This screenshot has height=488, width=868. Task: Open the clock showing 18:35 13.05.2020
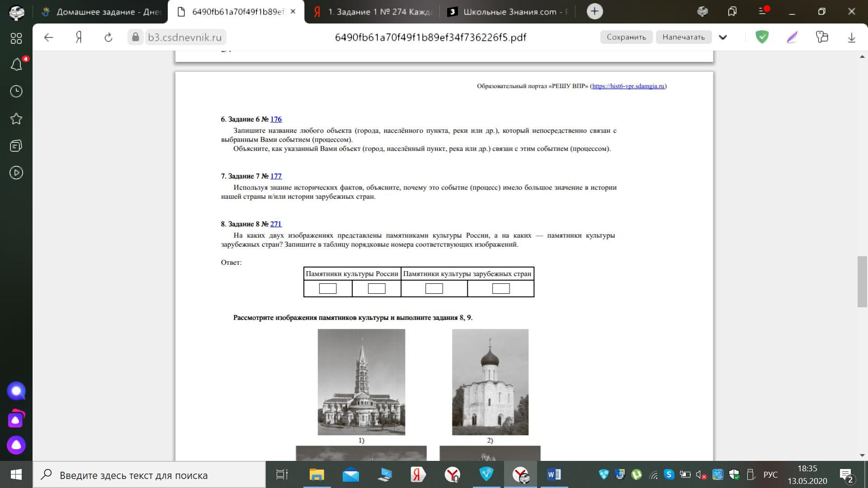tap(807, 474)
